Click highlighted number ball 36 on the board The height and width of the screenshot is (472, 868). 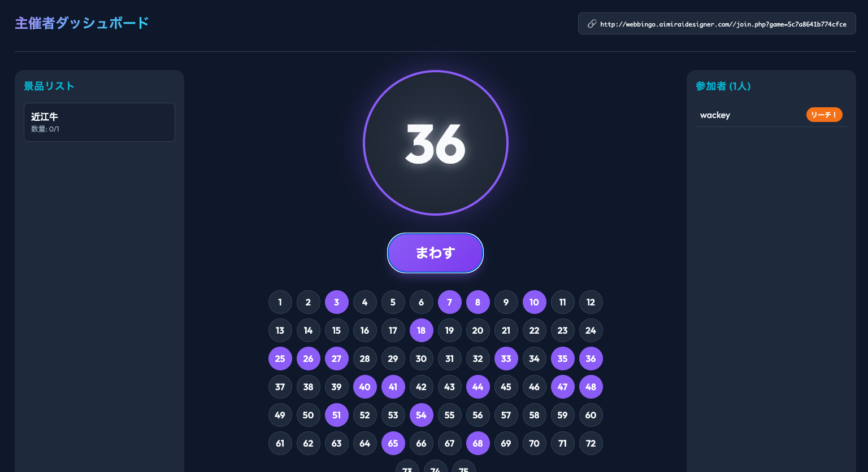point(591,359)
